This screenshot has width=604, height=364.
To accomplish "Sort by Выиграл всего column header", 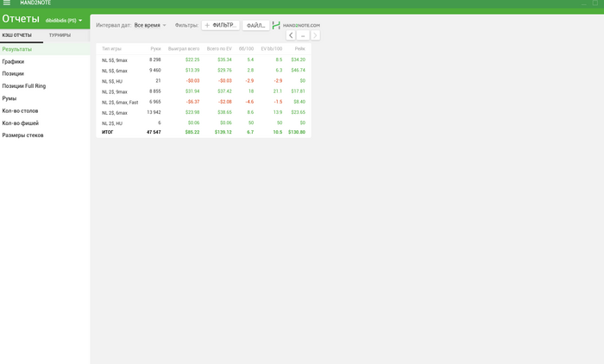I will coord(184,49).
